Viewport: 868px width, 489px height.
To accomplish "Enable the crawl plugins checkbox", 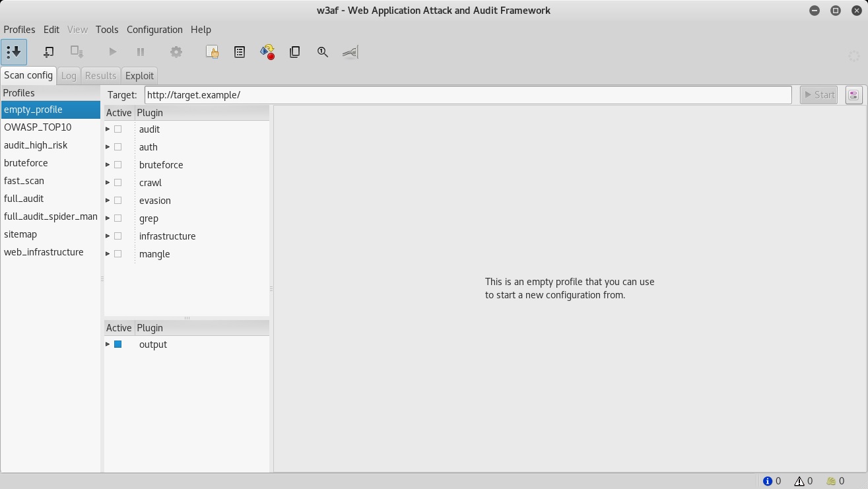I will coord(118,183).
